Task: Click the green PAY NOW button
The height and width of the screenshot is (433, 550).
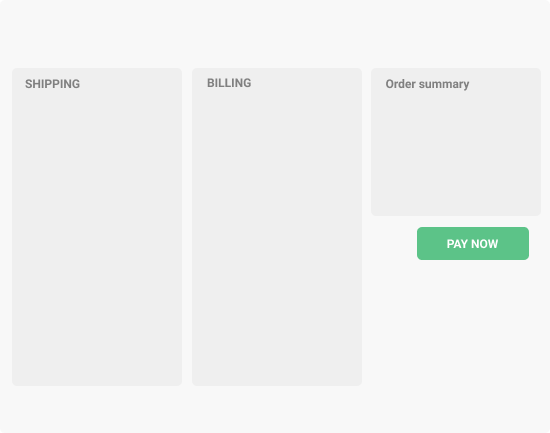Action: tap(473, 244)
